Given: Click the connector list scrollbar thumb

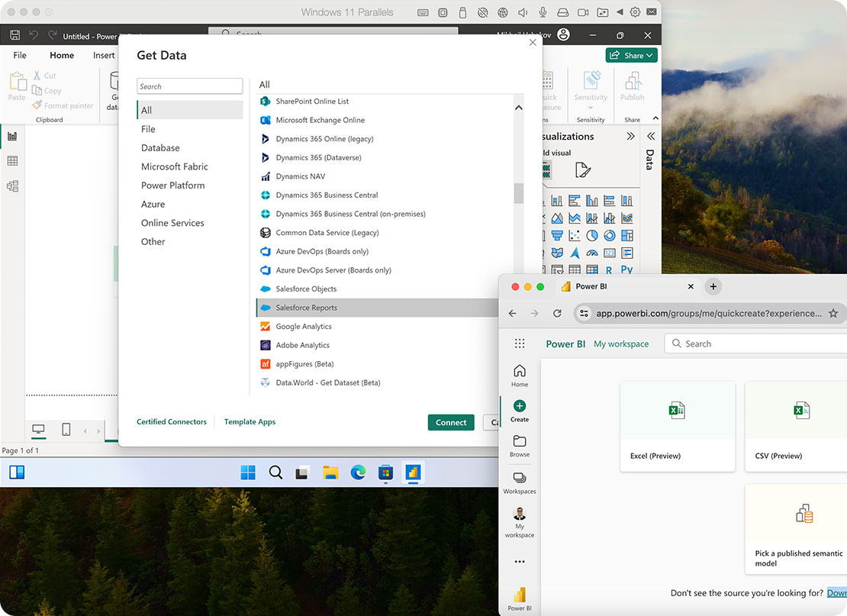Looking at the screenshot, I should tap(519, 194).
